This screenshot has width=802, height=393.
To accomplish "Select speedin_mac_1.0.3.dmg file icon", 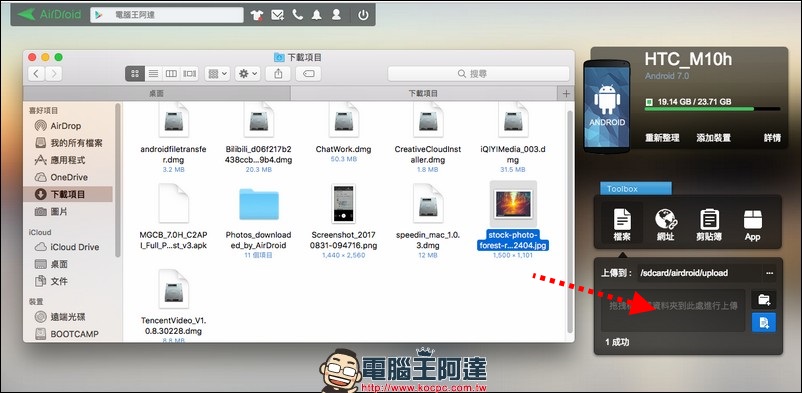I will (x=428, y=203).
